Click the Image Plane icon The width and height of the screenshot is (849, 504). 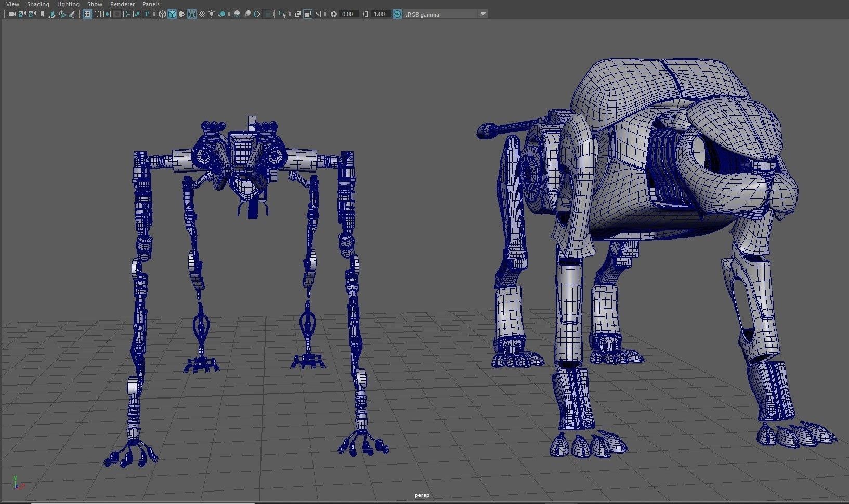[x=51, y=14]
